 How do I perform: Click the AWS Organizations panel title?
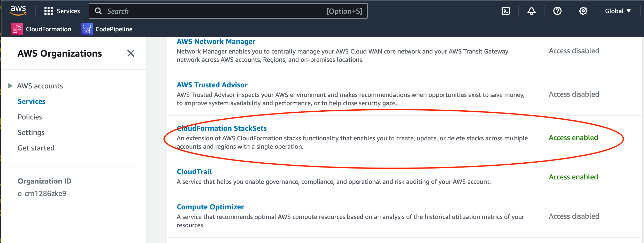(60, 54)
